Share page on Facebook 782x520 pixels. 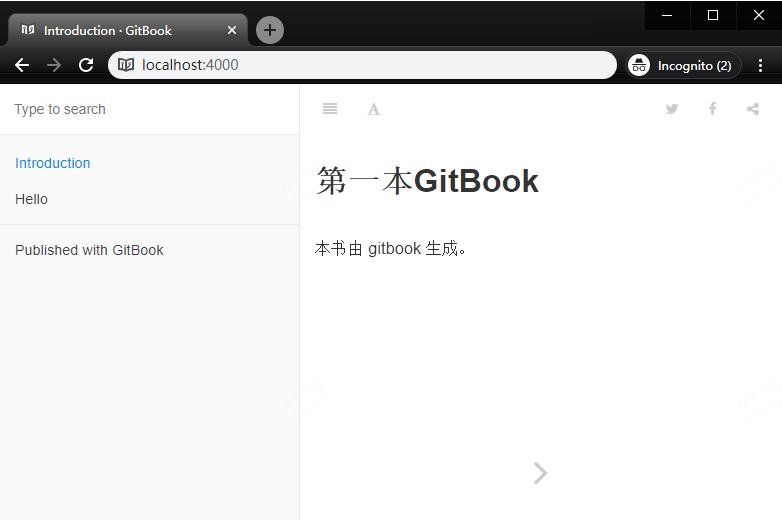pyautogui.click(x=713, y=109)
